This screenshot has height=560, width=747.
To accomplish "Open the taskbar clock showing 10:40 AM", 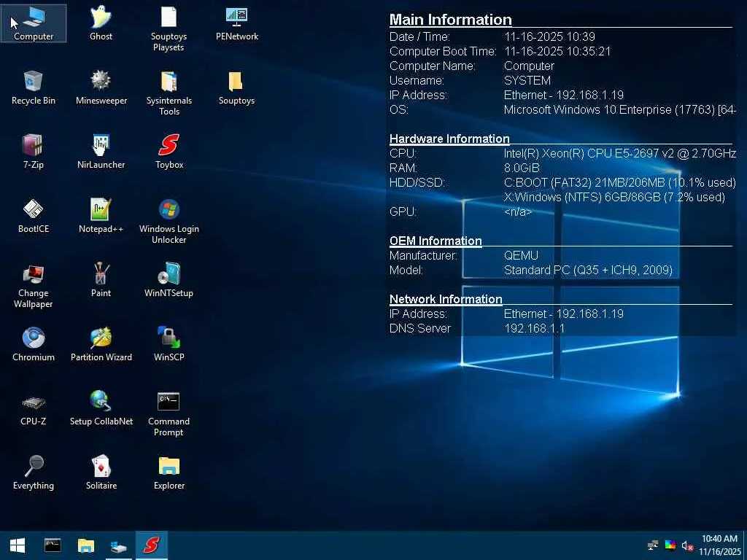I will [x=720, y=545].
